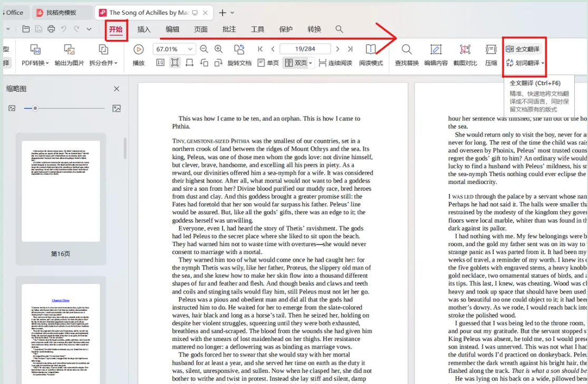This screenshot has width=588, height=384.
Task: Go to the previous page
Action: tap(273, 49)
